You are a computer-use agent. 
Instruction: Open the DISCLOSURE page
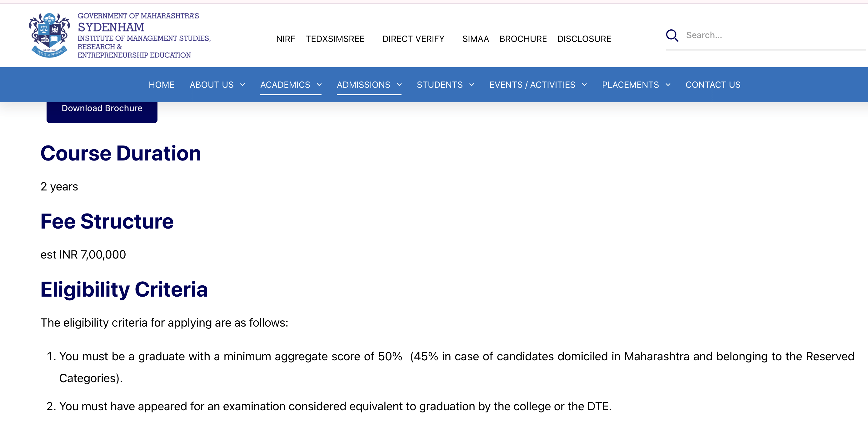tap(584, 38)
